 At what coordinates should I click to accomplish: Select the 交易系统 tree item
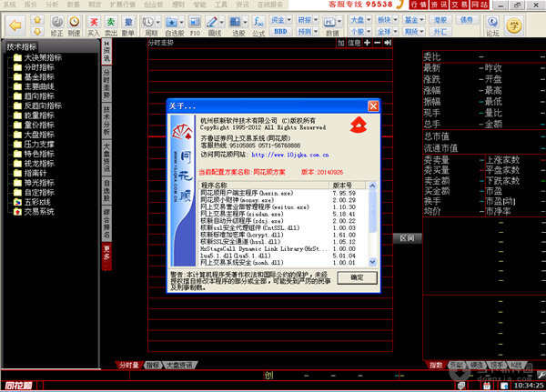point(34,212)
